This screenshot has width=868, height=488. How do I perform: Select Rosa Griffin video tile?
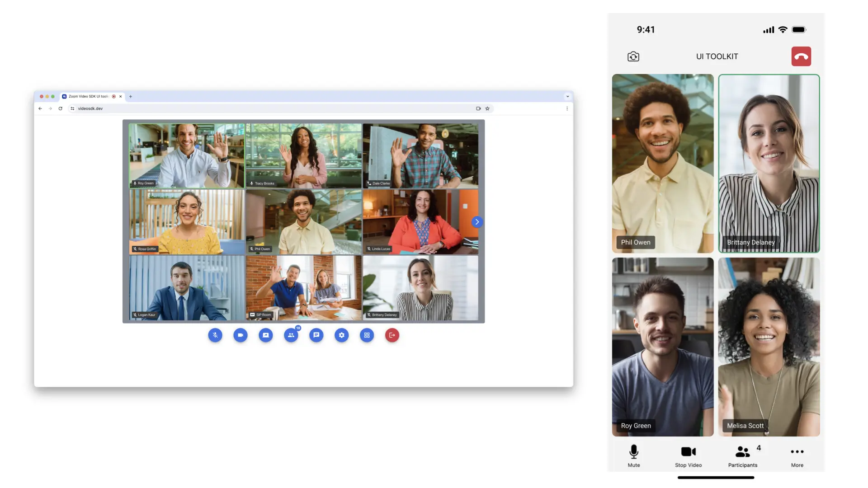[x=187, y=222]
